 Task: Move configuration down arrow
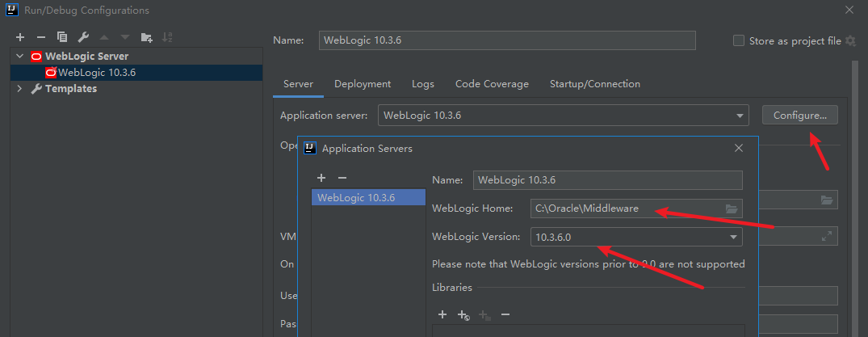click(x=125, y=37)
